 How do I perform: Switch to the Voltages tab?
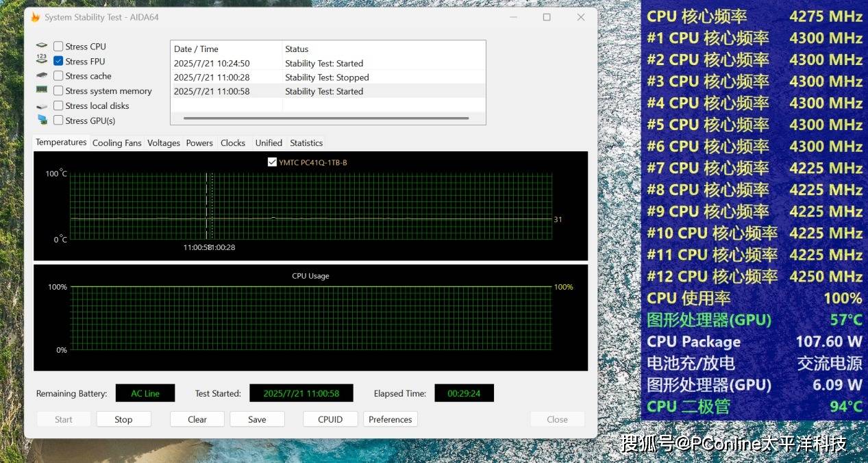(x=164, y=143)
